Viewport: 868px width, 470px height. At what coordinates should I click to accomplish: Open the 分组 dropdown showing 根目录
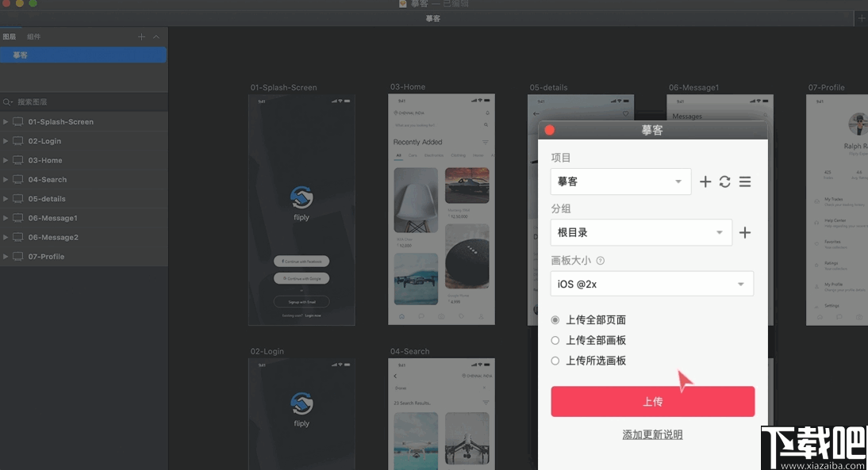point(641,233)
